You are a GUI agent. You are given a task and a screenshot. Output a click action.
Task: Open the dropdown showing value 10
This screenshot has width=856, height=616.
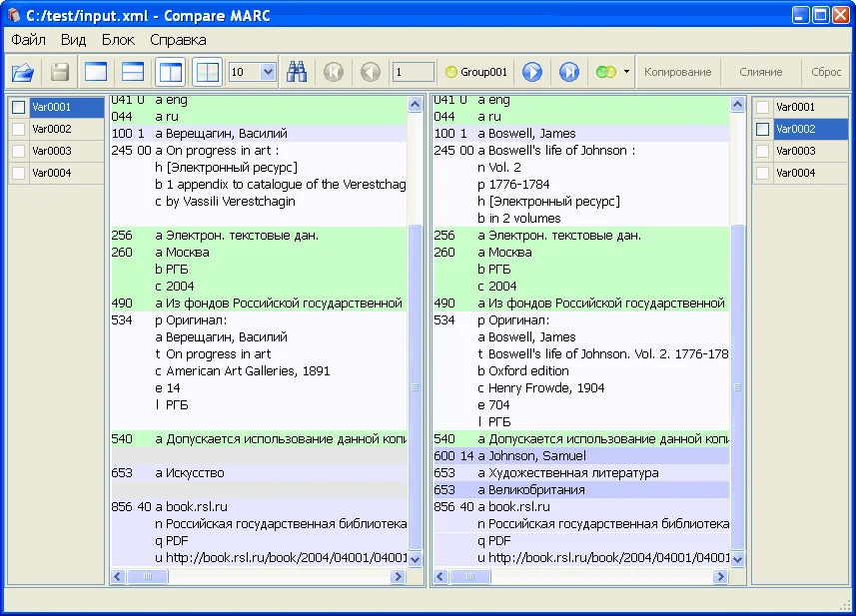tap(267, 72)
